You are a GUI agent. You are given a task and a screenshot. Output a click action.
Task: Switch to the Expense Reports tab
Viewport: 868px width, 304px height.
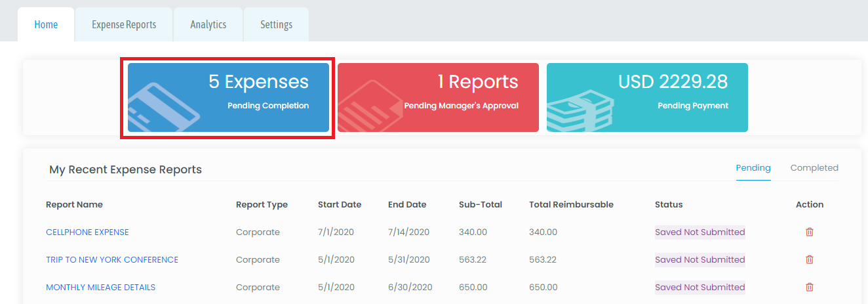pyautogui.click(x=124, y=24)
